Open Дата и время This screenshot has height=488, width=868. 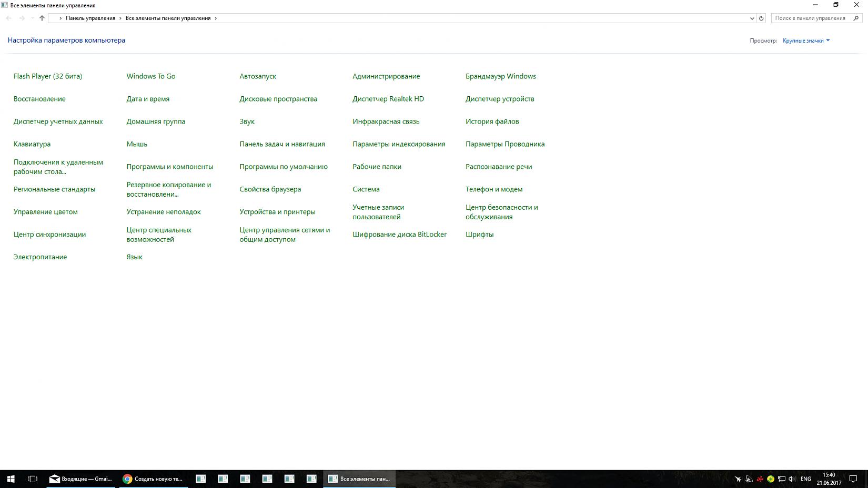click(x=148, y=99)
